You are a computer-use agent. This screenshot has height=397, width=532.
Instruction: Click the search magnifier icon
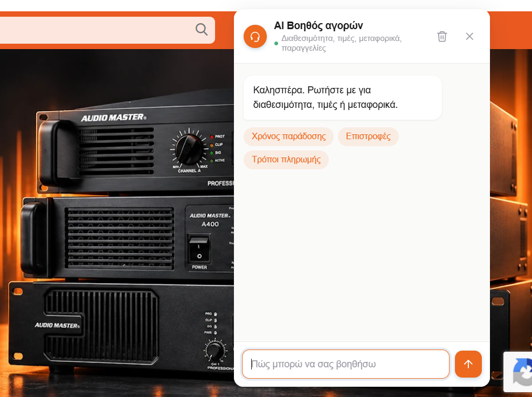202,30
